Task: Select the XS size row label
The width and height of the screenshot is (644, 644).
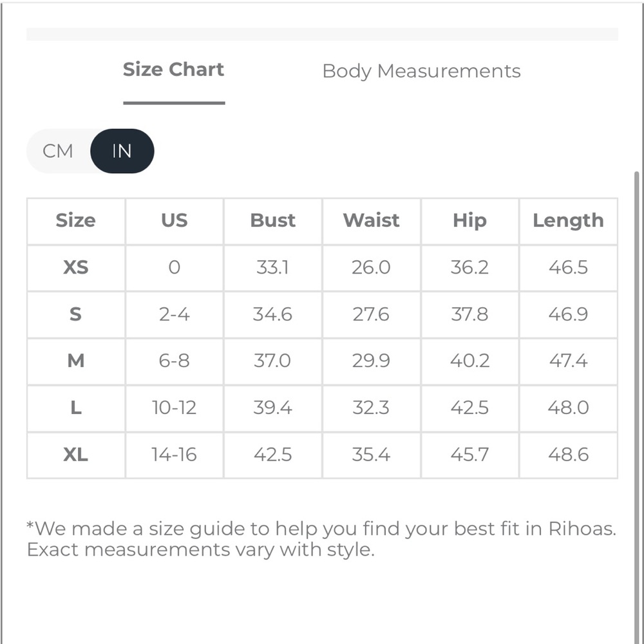Action: 76,268
